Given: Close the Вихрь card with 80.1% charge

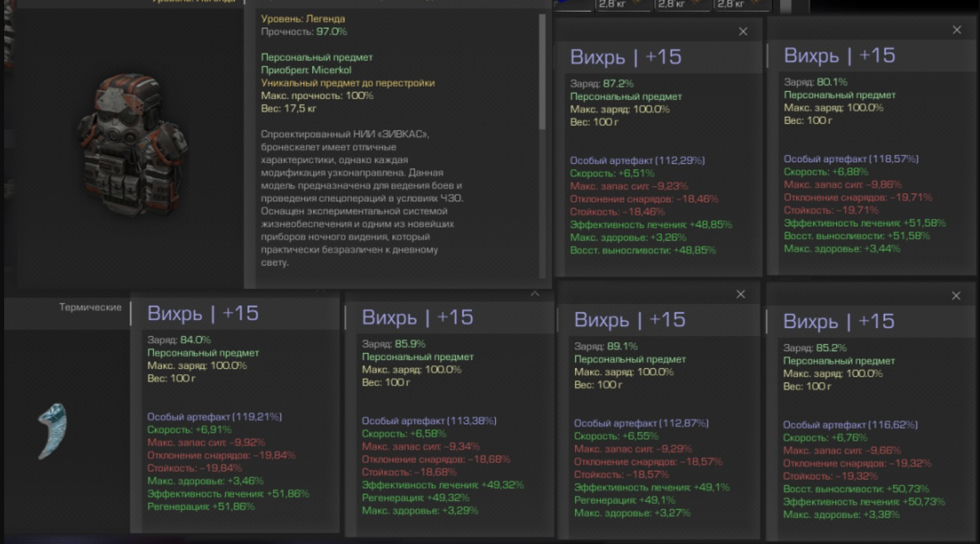Looking at the screenshot, I should (957, 30).
